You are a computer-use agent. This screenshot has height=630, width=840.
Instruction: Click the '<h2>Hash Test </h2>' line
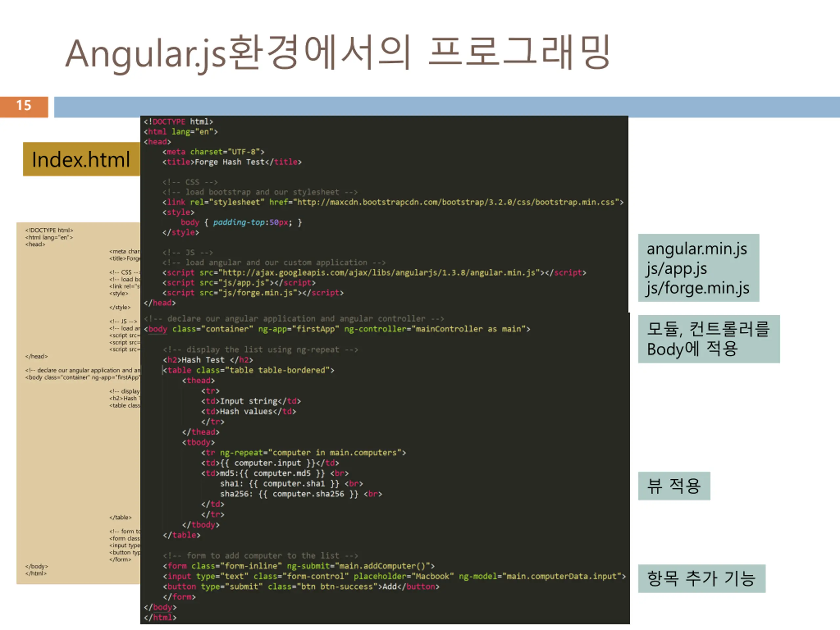click(x=208, y=360)
